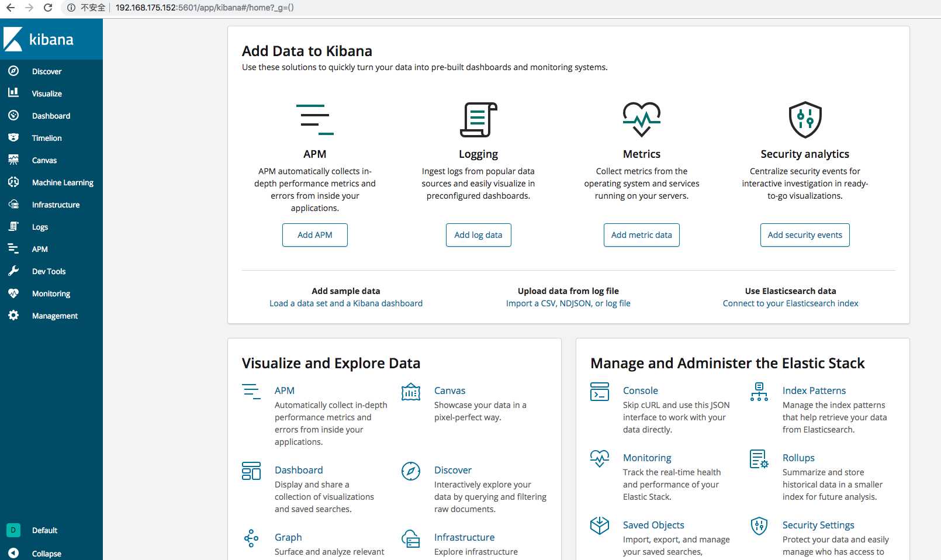
Task: Click the Collapse arrow icon in sidebar
Action: (x=13, y=553)
